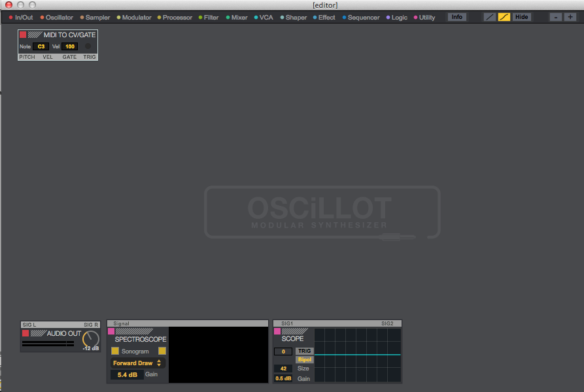Toggle the MIDI TO CV/GATE red square
Screen dimensions: 584x392
[x=23, y=35]
